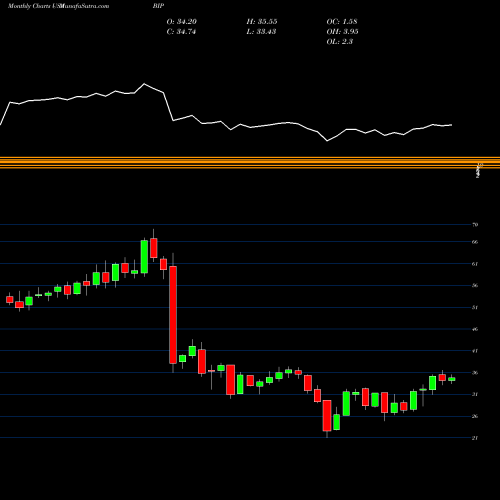Click the OL: 2.3 reading

340,42
